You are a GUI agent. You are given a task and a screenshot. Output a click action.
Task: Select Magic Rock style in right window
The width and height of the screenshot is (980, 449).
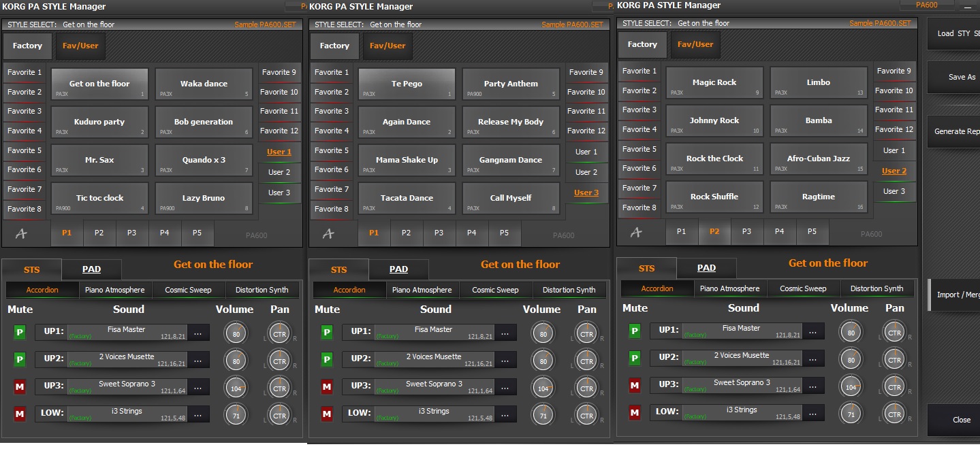tap(714, 83)
